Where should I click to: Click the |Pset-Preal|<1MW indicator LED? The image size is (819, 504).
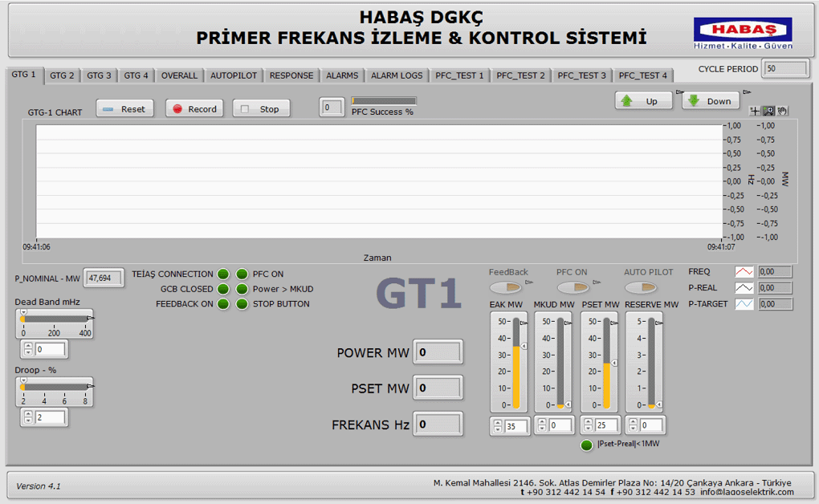click(587, 445)
